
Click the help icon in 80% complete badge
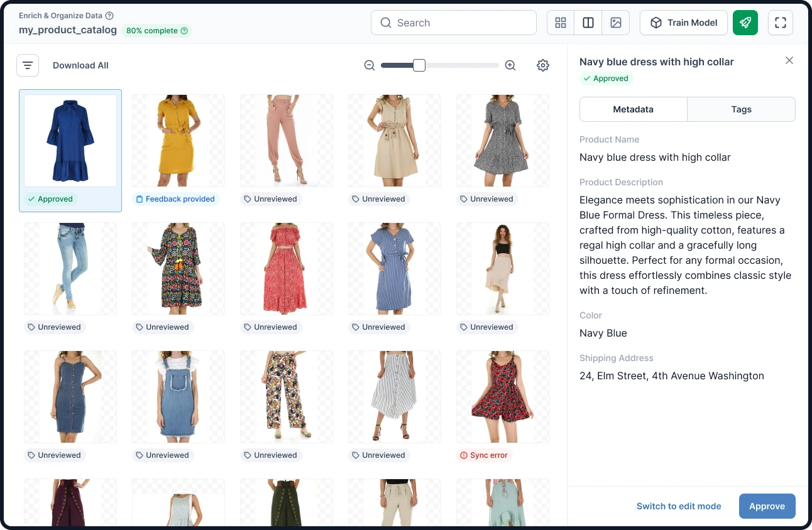pos(184,31)
